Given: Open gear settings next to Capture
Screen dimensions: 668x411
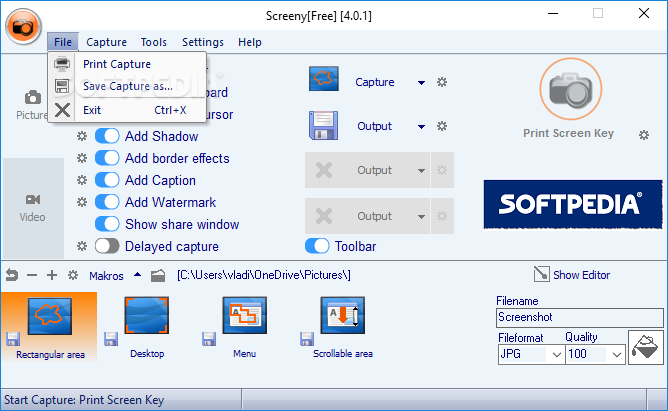Looking at the screenshot, I should pos(442,82).
